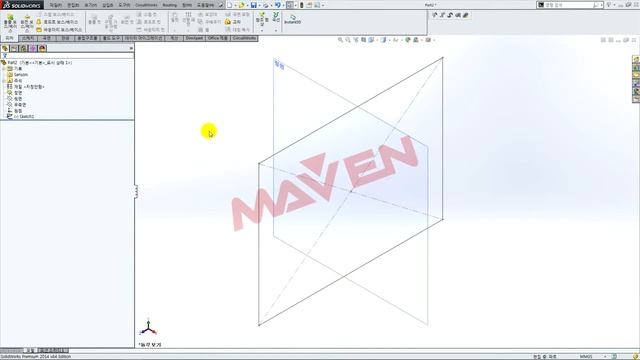Switch to the CircuitWorks ribbon tab

pyautogui.click(x=244, y=38)
